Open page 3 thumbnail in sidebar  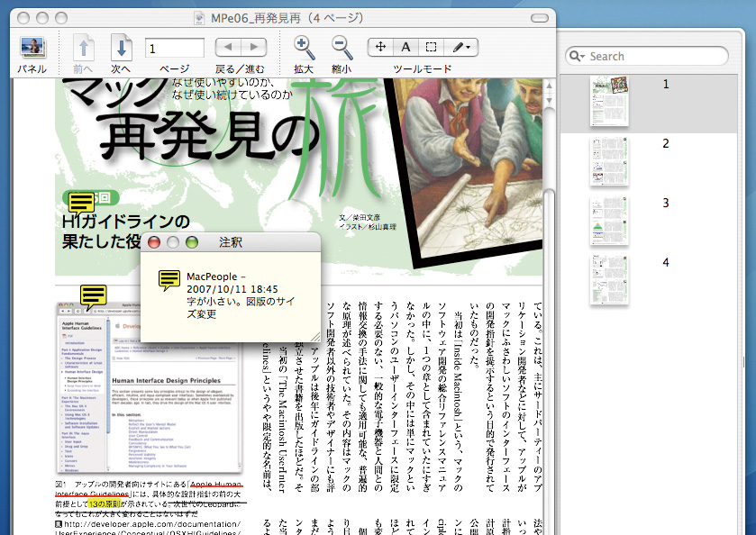coord(608,220)
